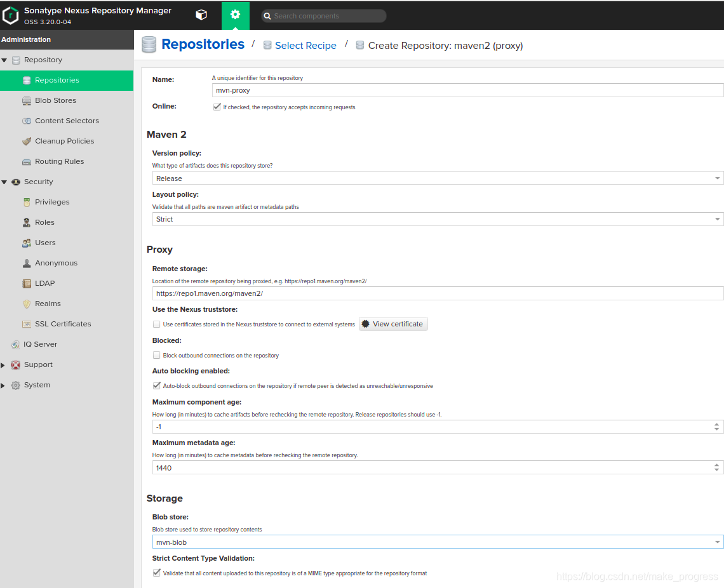Click the Routing Rules icon

27,161
